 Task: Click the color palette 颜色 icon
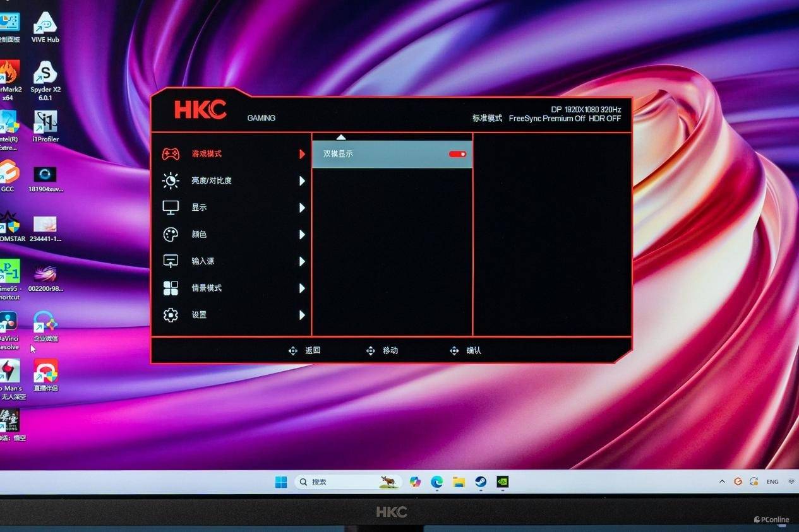click(171, 235)
